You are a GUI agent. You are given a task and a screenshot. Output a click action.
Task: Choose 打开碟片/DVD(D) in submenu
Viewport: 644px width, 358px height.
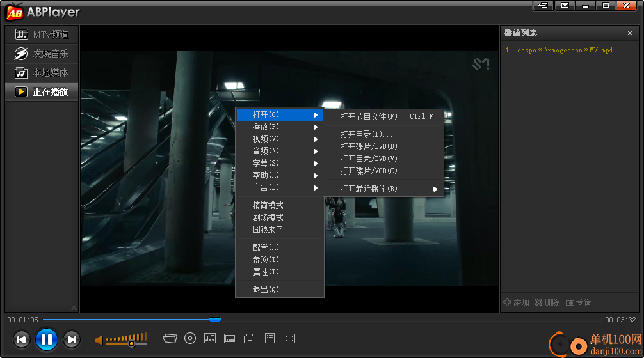[x=383, y=146]
